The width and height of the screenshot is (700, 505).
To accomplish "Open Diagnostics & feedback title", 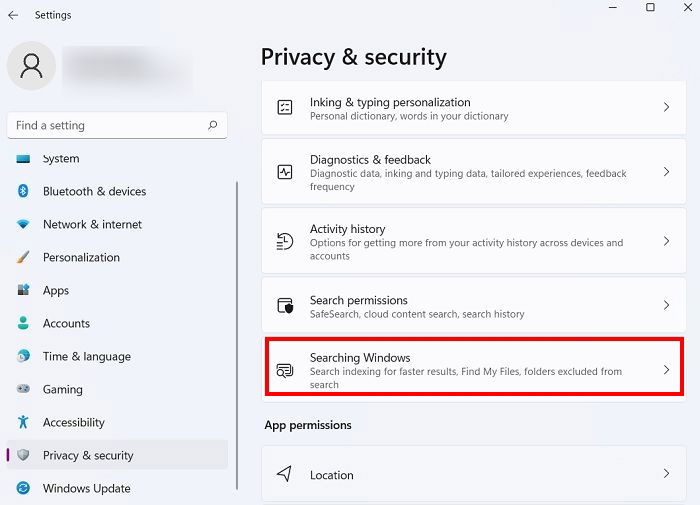I will click(370, 160).
